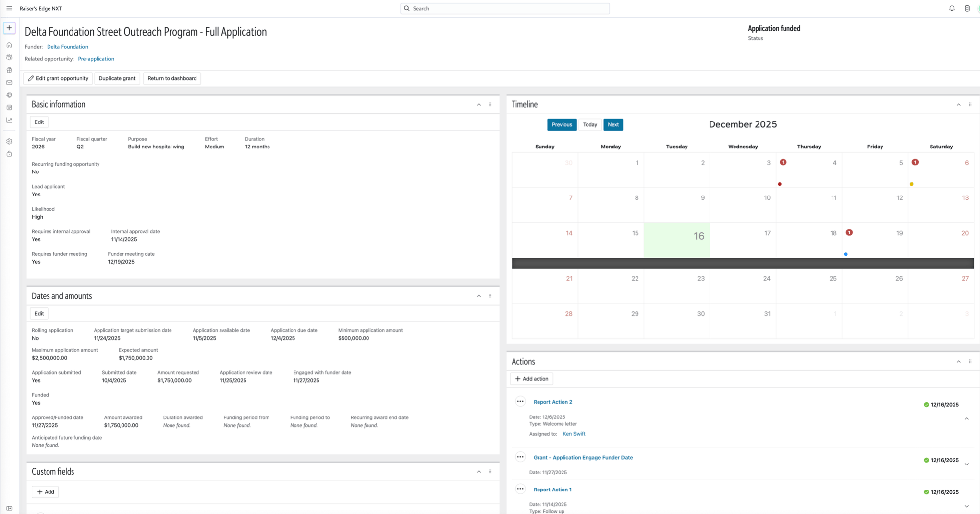Go to Home via sidebar icon
980x514 pixels.
tap(9, 45)
